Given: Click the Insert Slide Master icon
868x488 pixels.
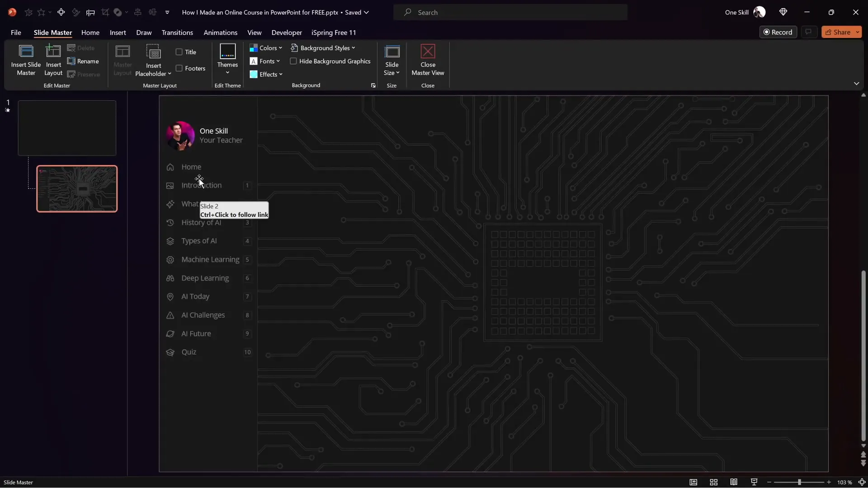Looking at the screenshot, I should point(26,52).
